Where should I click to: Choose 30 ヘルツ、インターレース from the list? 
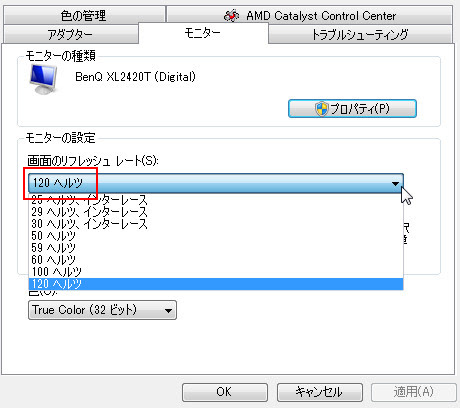(x=216, y=224)
